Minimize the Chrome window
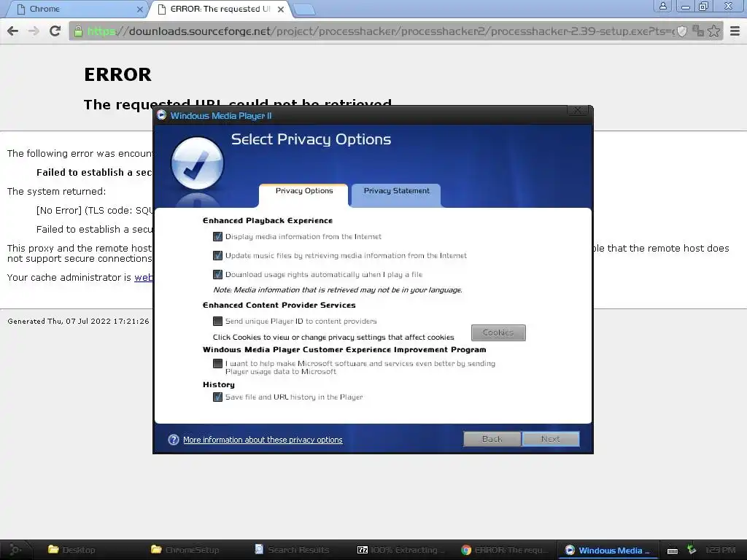The width and height of the screenshot is (747, 560). pos(686,6)
